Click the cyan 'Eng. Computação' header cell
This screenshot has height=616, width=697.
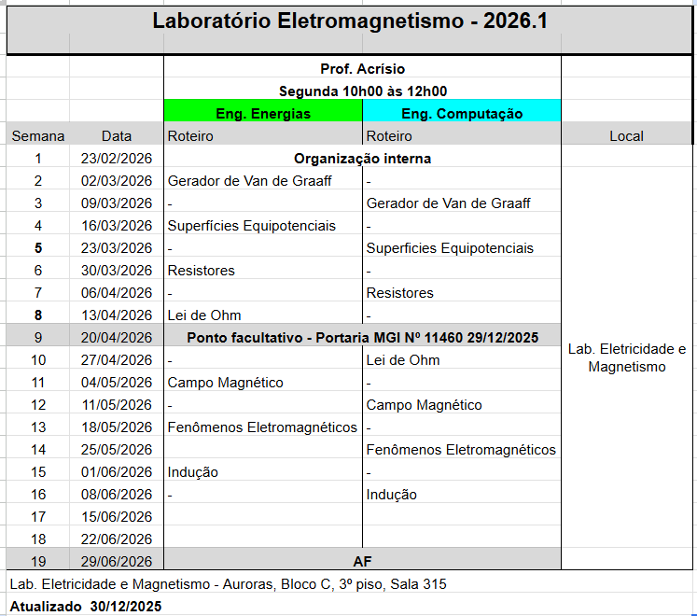tap(461, 113)
